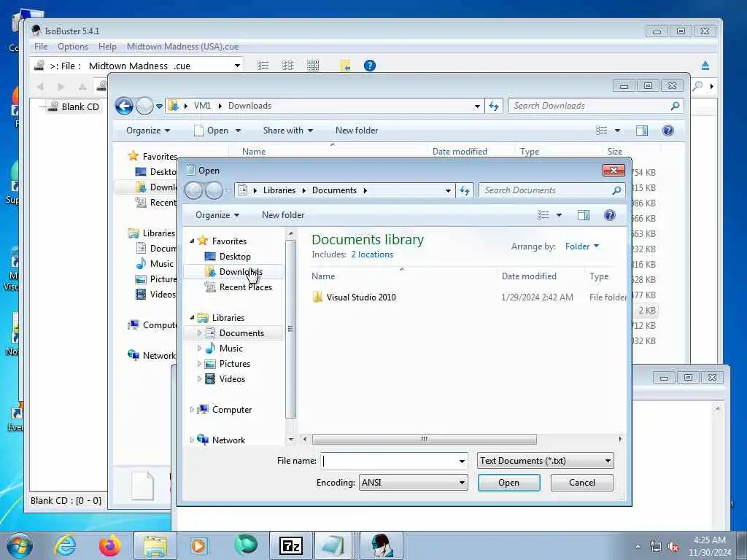This screenshot has width=747, height=560.
Task: Launch Internet Explorer from taskbar
Action: 64,545
